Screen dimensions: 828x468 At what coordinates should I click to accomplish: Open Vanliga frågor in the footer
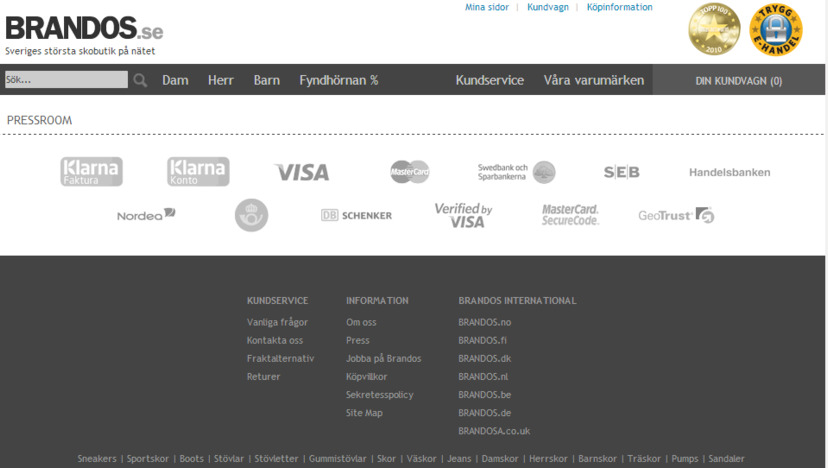277,322
